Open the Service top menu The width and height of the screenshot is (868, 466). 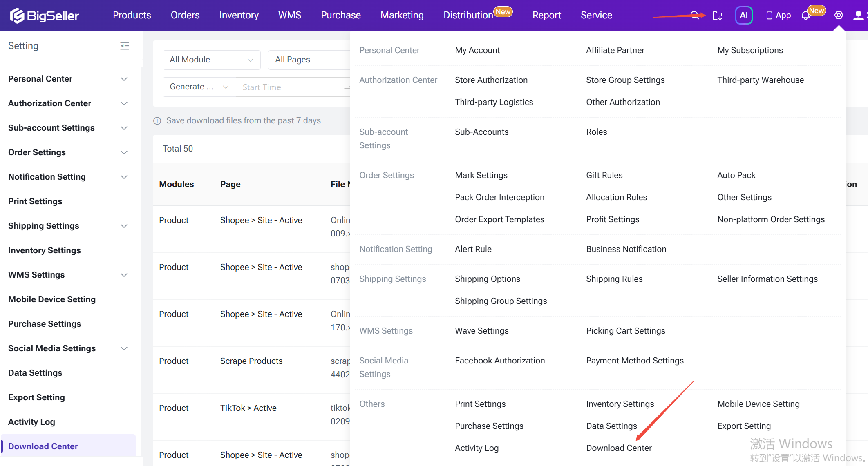pyautogui.click(x=596, y=15)
